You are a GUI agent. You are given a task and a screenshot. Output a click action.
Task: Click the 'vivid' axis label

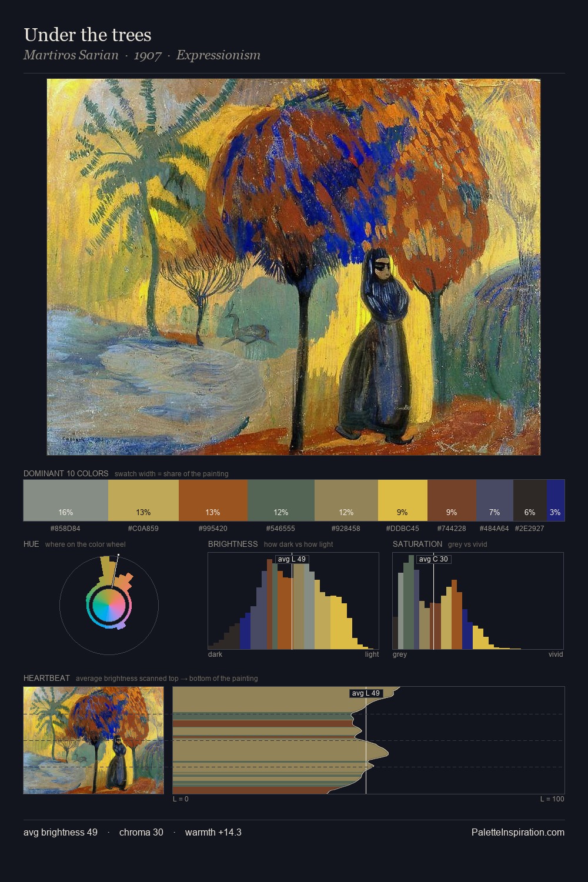point(556,654)
